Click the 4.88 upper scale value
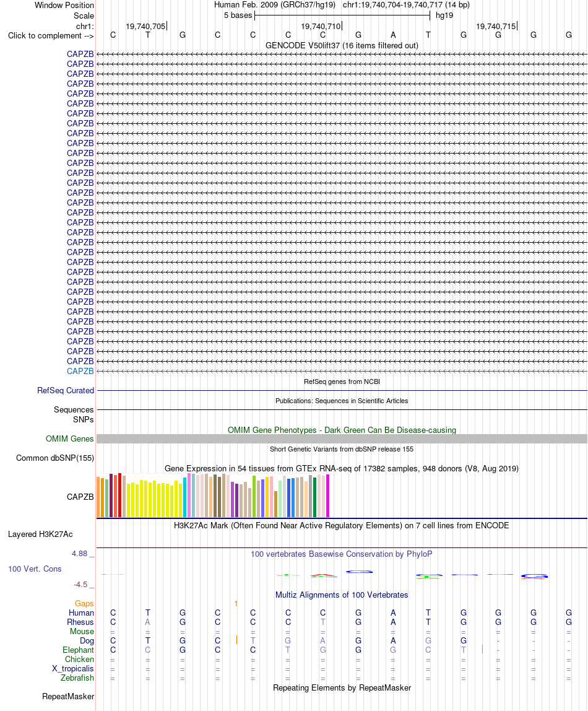588x711 pixels. click(x=80, y=554)
